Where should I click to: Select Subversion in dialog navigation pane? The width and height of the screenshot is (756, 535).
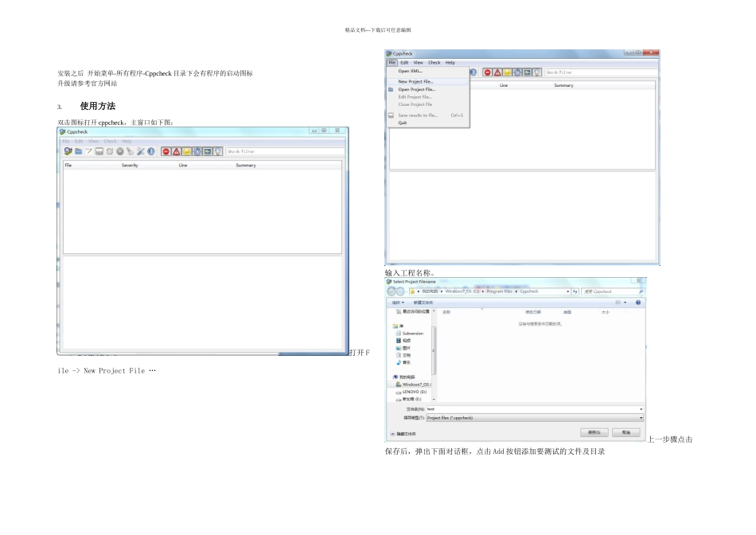pyautogui.click(x=409, y=334)
